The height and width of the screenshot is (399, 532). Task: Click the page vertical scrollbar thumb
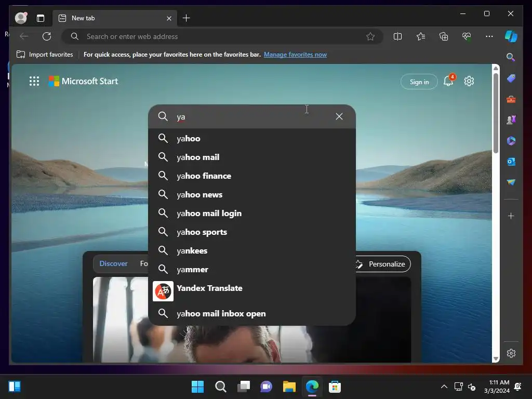pyautogui.click(x=496, y=113)
